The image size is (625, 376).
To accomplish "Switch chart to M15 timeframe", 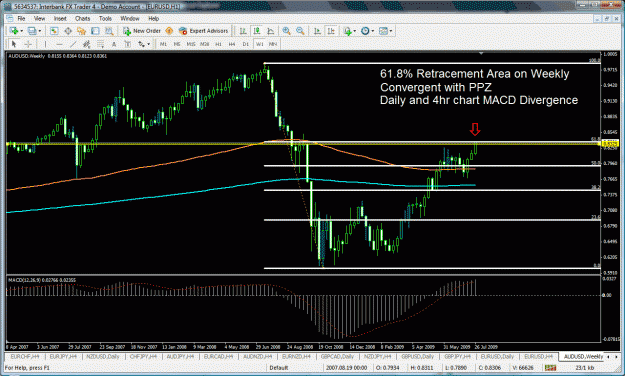I will [x=191, y=44].
